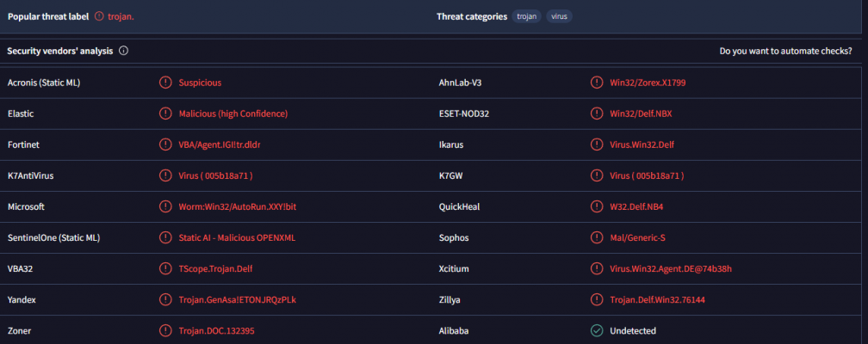This screenshot has width=868, height=344.
Task: Click the alert icon beside Trojan.Delf.Win32.76144
Action: [x=596, y=300]
